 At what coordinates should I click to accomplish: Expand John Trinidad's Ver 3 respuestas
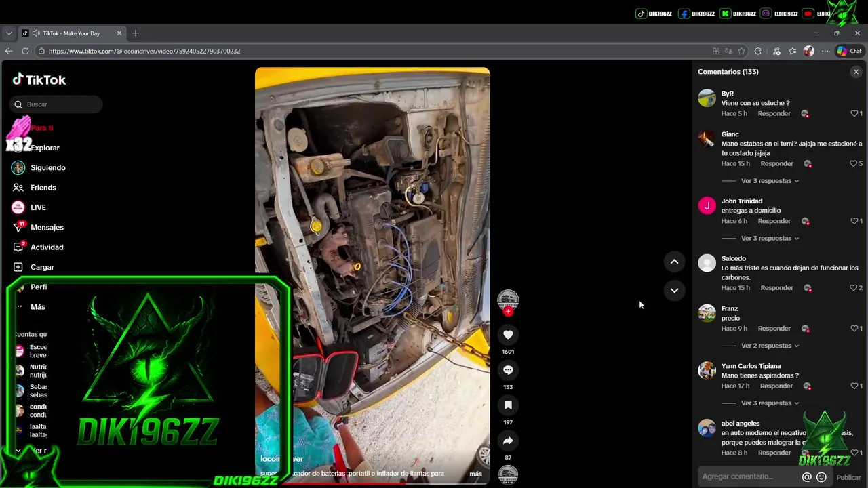pos(770,238)
